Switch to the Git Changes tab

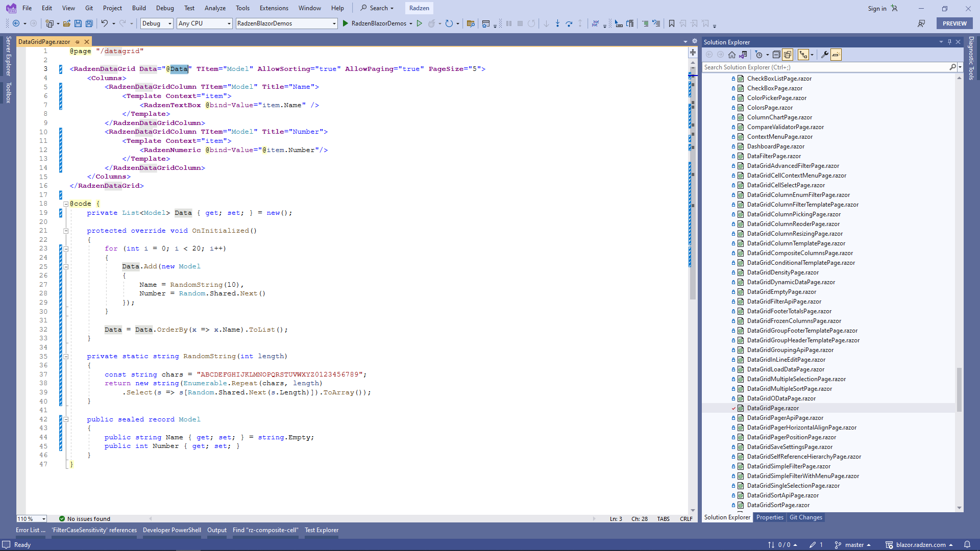coord(805,517)
